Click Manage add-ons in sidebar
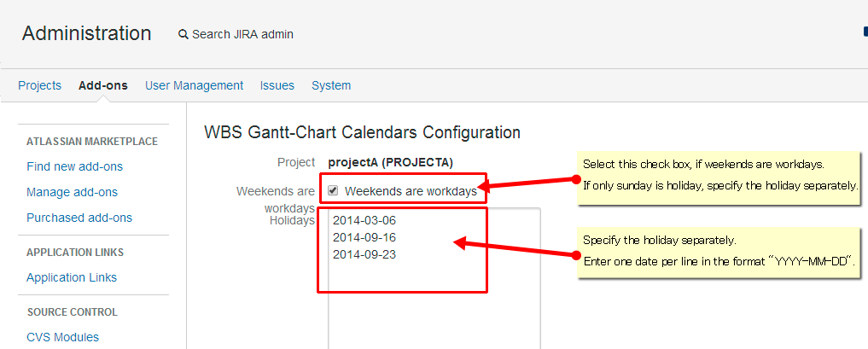Image resolution: width=868 pixels, height=349 pixels. (72, 192)
